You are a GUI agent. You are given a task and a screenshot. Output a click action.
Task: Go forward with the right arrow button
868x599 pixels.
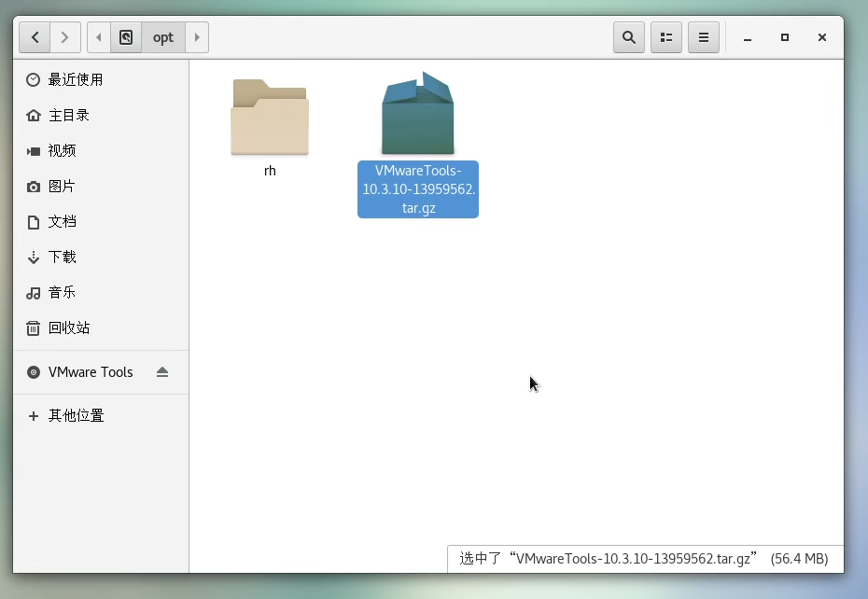[x=65, y=37]
